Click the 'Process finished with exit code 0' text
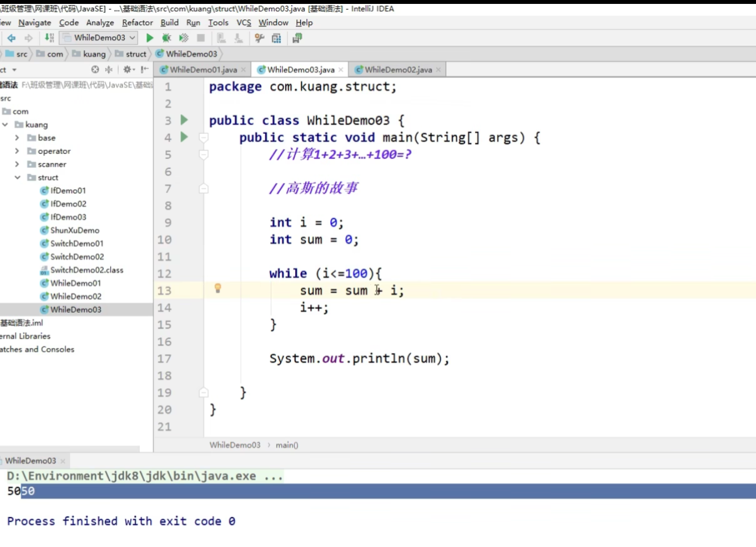The image size is (756, 547). pyautogui.click(x=121, y=521)
